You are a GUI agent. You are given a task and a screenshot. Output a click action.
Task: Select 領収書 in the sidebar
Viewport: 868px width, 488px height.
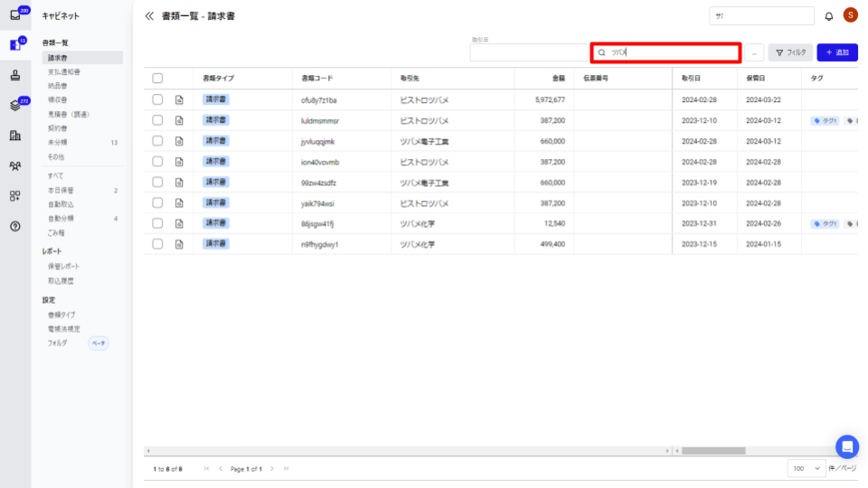(58, 100)
